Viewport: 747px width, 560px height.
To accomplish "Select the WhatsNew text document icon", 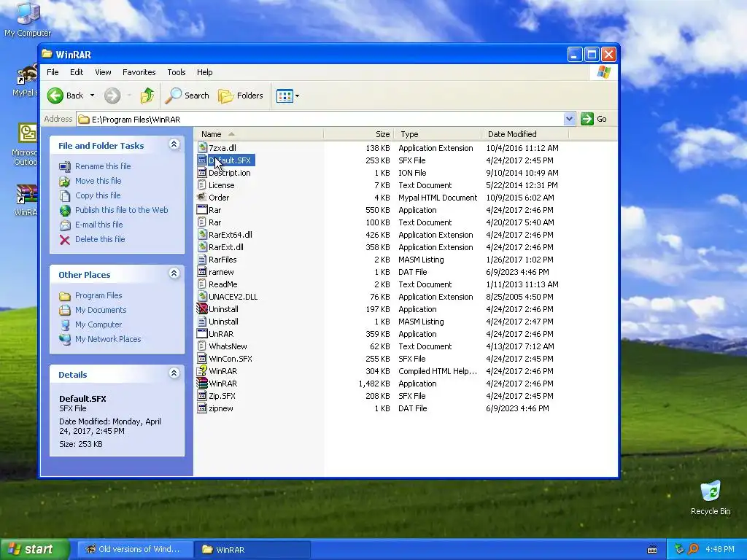I will pyautogui.click(x=202, y=346).
